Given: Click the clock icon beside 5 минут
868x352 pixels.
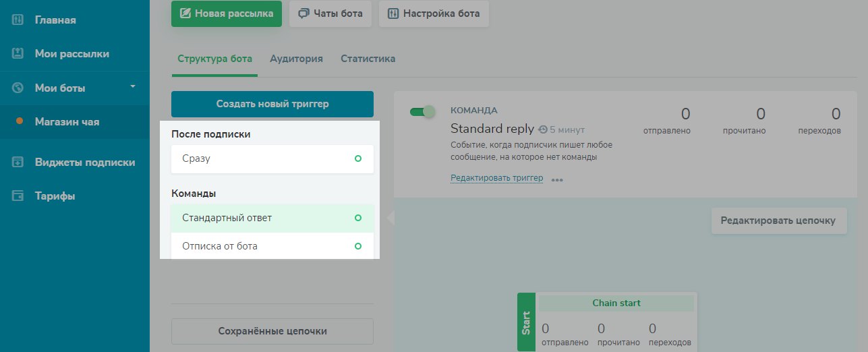Looking at the screenshot, I should coord(543,129).
